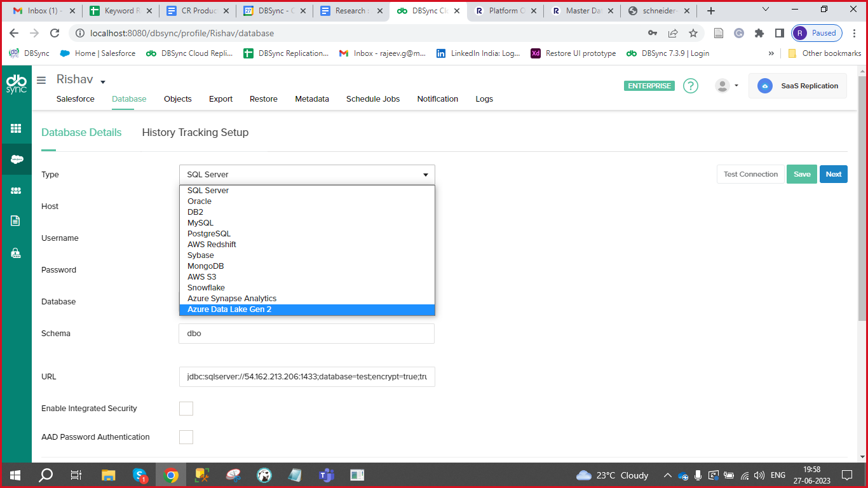Choose Azure Data Lake Gen 2
Image resolution: width=868 pixels, height=488 pixels.
click(x=307, y=309)
